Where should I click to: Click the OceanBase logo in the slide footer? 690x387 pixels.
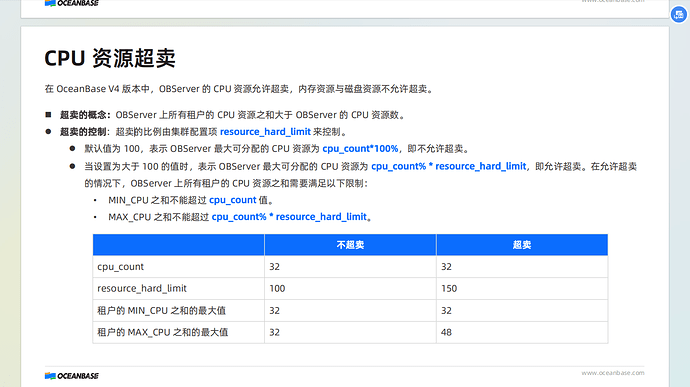[72, 376]
